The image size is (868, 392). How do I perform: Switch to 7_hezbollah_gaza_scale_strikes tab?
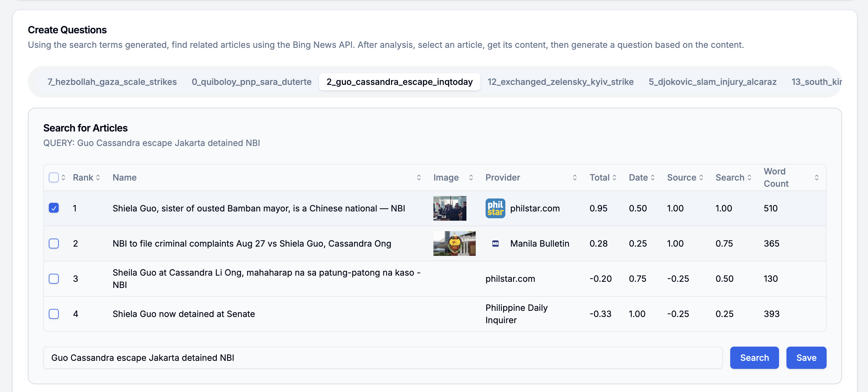(x=112, y=82)
